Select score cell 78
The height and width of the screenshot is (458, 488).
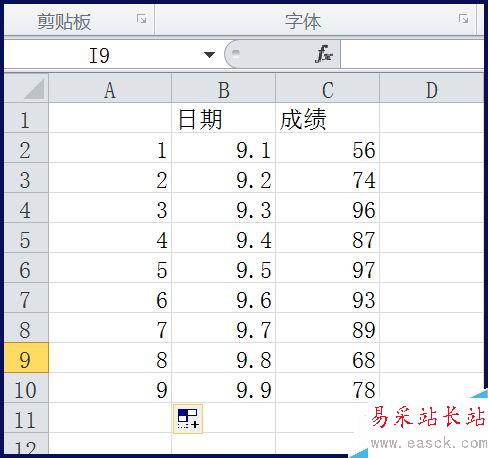[328, 388]
